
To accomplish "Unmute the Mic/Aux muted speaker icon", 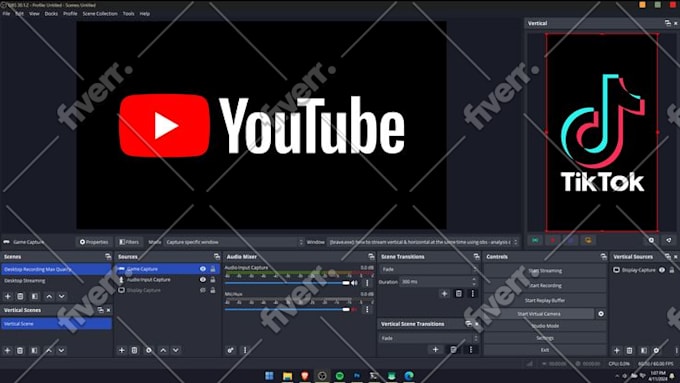I will [x=355, y=309].
